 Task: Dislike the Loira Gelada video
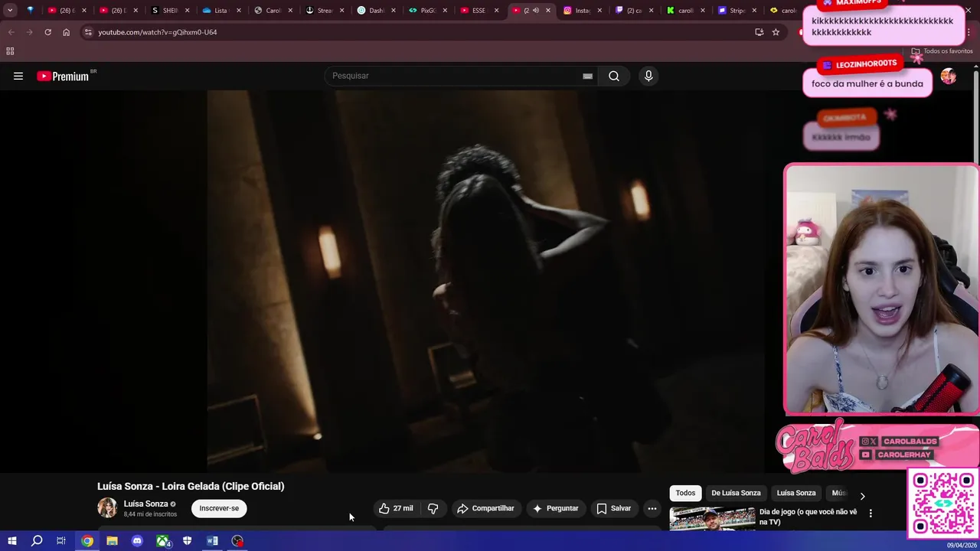click(x=433, y=508)
